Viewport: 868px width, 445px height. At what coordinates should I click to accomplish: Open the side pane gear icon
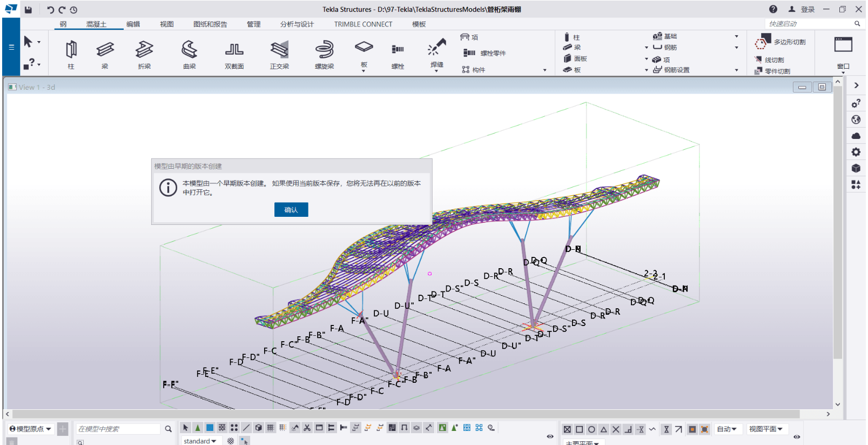[x=856, y=152]
